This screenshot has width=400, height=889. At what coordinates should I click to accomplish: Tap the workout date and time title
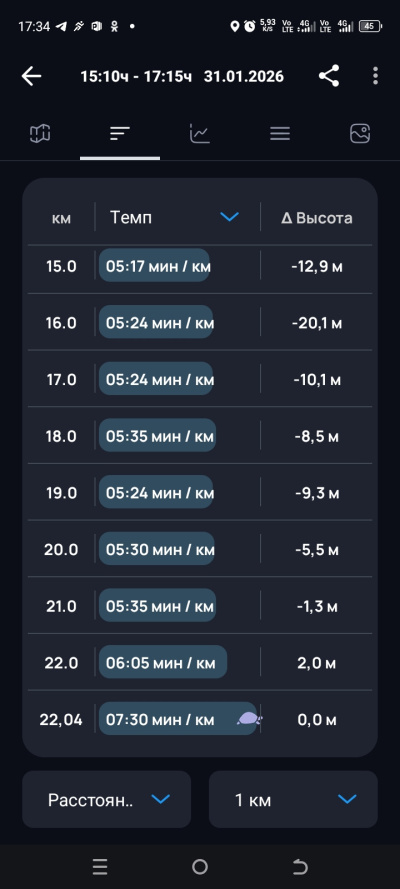pos(182,76)
